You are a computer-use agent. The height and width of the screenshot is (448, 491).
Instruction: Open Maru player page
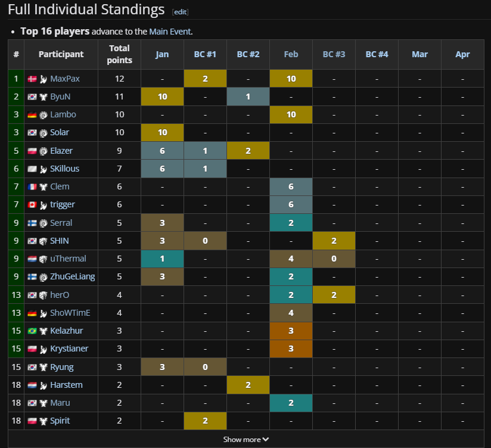60,402
